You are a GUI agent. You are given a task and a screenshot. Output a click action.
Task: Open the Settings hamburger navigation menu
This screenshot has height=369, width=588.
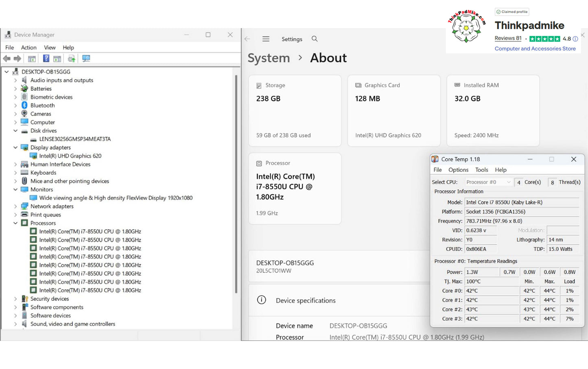point(266,39)
